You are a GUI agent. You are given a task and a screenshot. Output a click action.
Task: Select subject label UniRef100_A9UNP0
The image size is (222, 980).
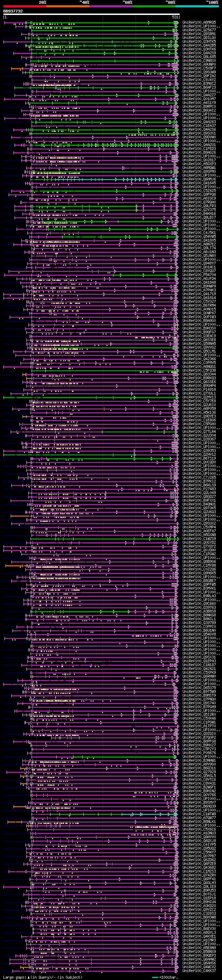(x=199, y=64)
